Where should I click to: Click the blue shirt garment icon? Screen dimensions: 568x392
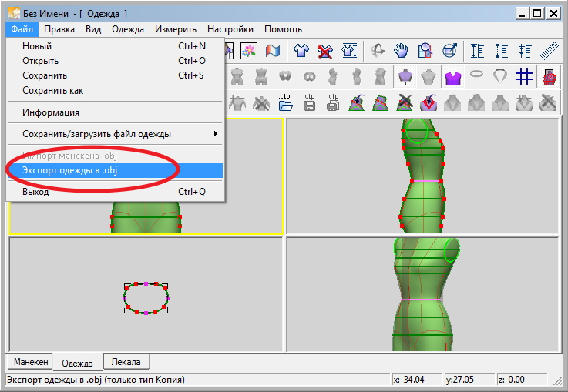pos(301,51)
